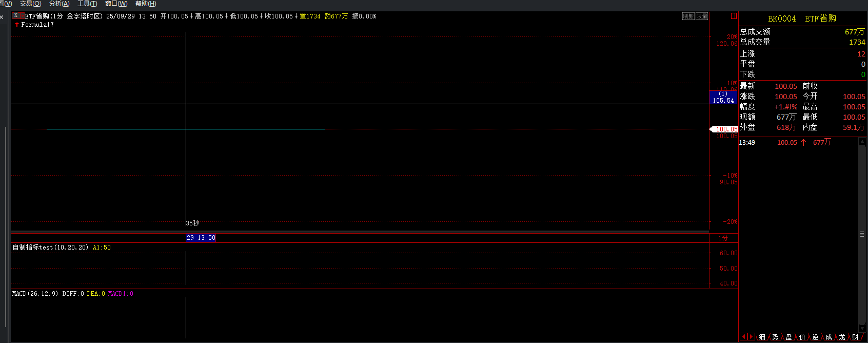The image size is (868, 343).
Task: Click the K-line chart type icon
Action: [x=15, y=16]
